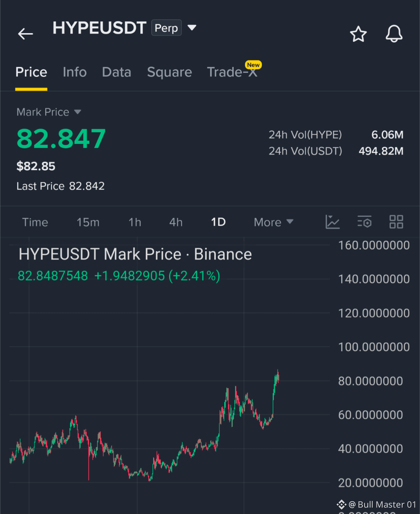Tap the 24h Vol(HYPE) 6.06M value
The height and width of the screenshot is (514, 420).
tap(387, 135)
